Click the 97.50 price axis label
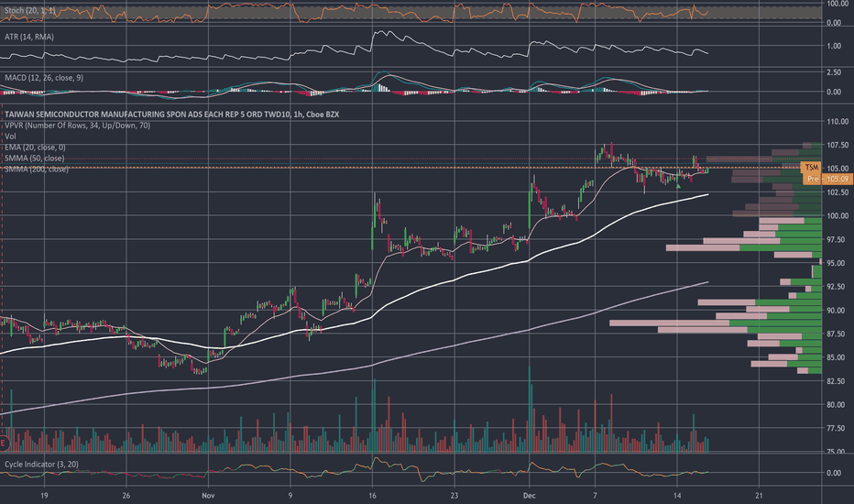854x504 pixels. (838, 240)
